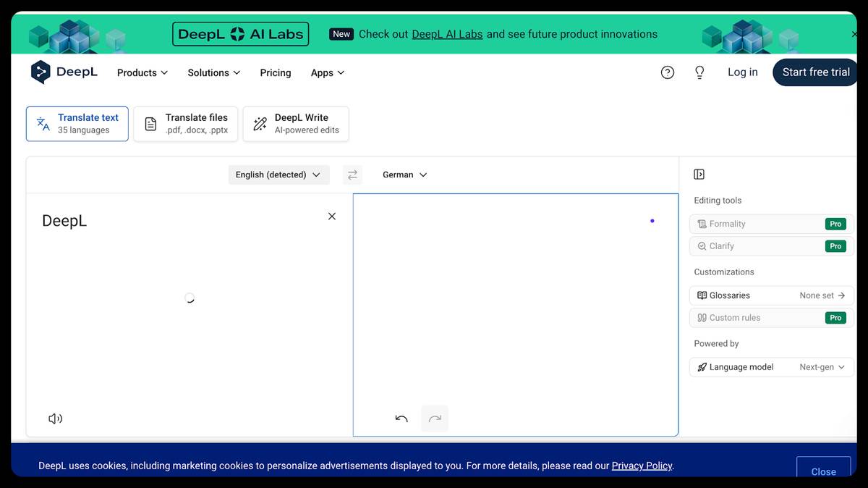Click the Editing tools heading
The height and width of the screenshot is (488, 868).
[718, 201]
